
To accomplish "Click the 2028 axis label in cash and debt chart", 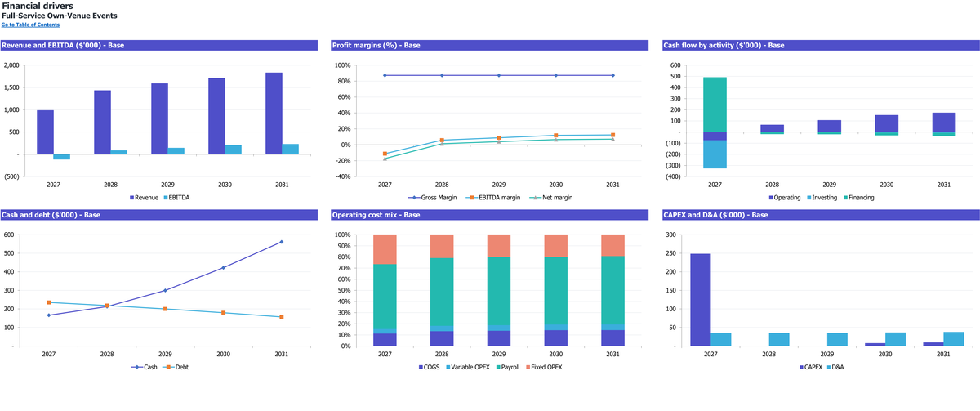I will click(107, 355).
